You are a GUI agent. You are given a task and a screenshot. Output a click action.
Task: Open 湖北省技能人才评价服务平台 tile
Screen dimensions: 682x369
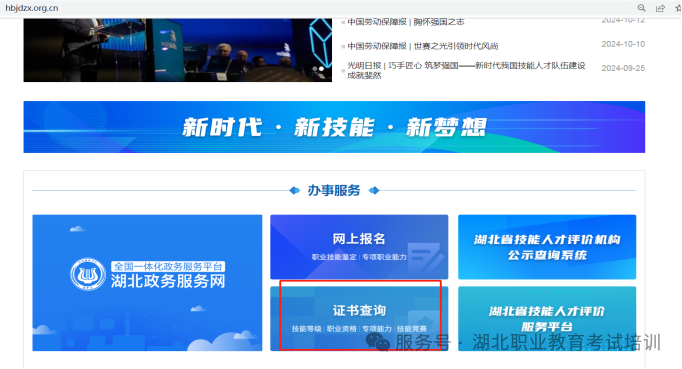click(x=547, y=318)
